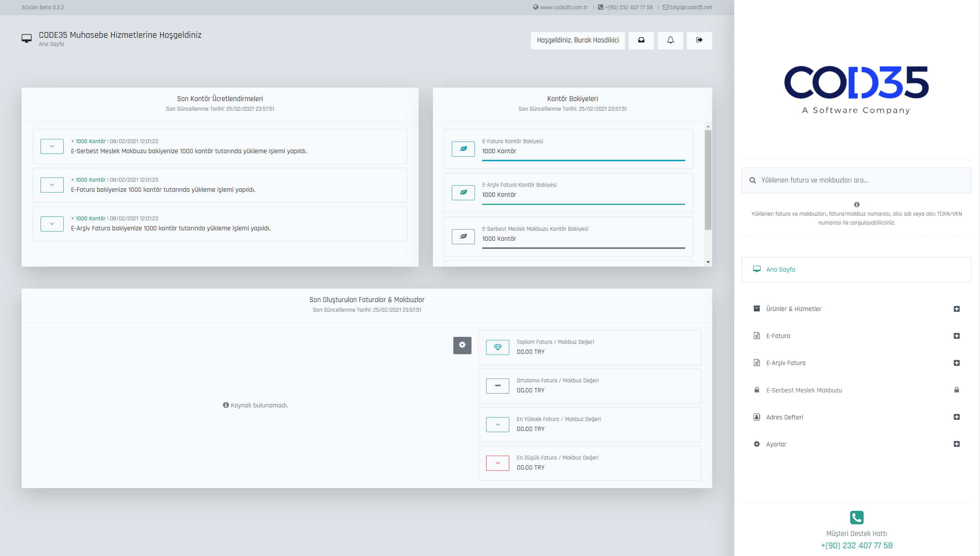
Task: Expand the E-Serbest Meslek Makbuzu kontör entry
Action: pos(52,147)
